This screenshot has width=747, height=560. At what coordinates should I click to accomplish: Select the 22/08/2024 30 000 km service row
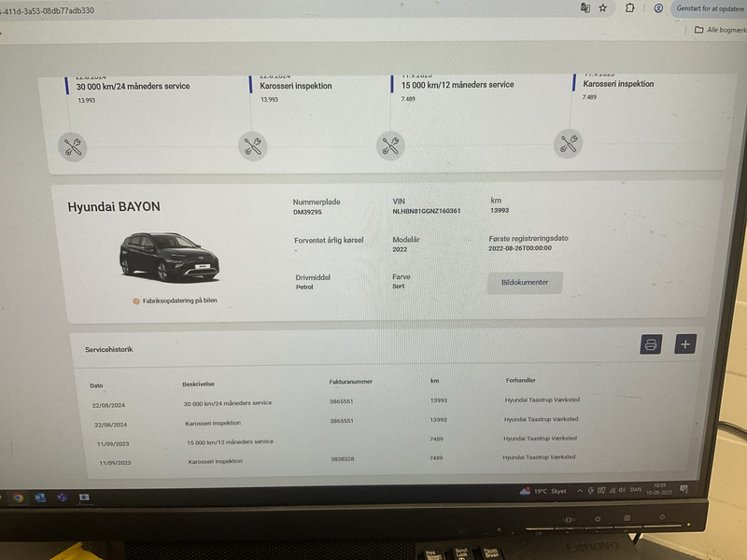pyautogui.click(x=228, y=403)
